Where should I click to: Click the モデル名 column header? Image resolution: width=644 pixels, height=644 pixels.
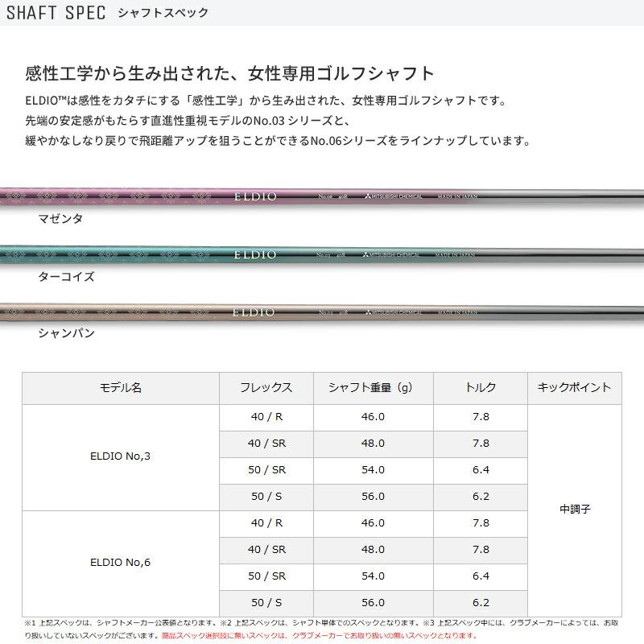point(121,388)
